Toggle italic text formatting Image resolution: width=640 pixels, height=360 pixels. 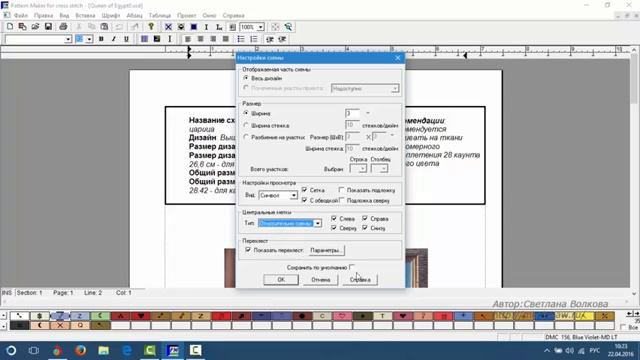(x=113, y=39)
